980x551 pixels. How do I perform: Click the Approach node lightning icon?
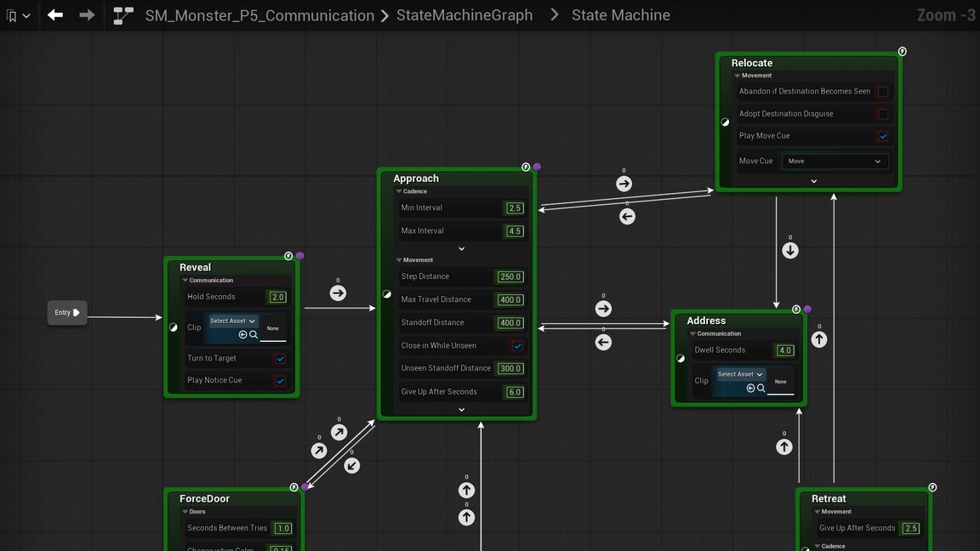coord(526,167)
